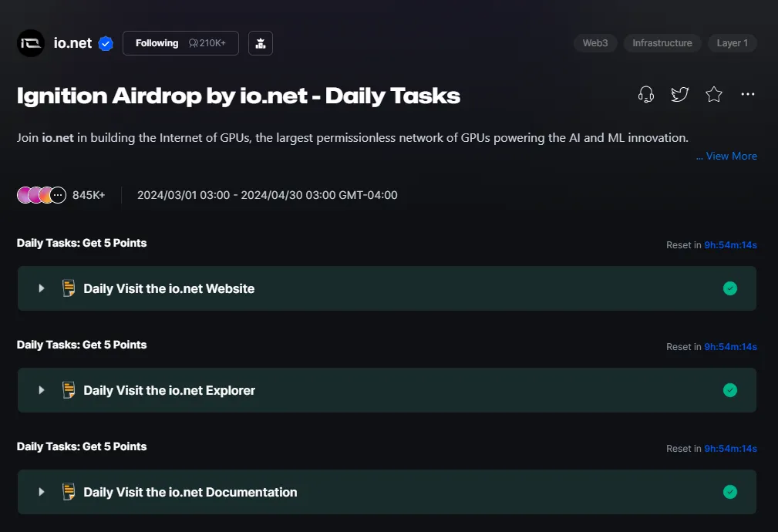Image resolution: width=778 pixels, height=532 pixels.
Task: Share the campaign via the Twitter bird icon
Action: click(x=680, y=94)
